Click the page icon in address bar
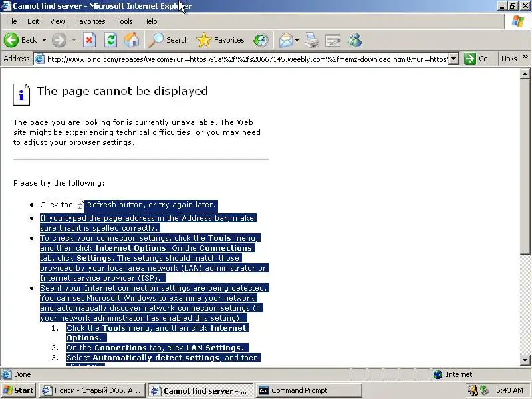532x399 pixels. click(x=40, y=59)
